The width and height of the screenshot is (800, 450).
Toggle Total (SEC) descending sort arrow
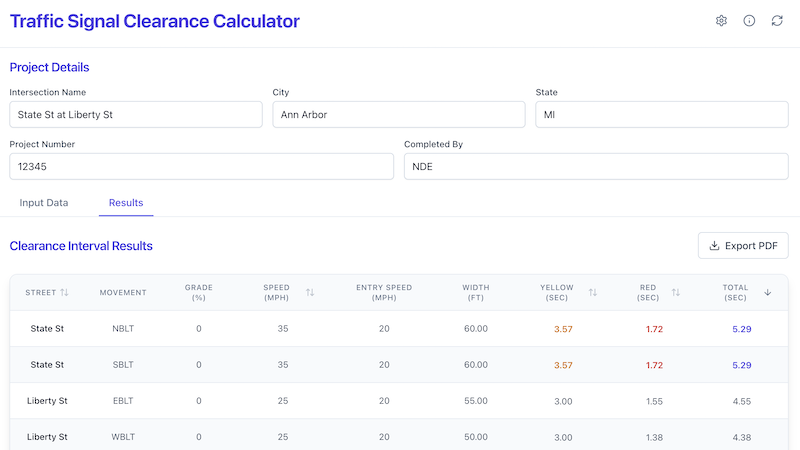click(x=767, y=292)
